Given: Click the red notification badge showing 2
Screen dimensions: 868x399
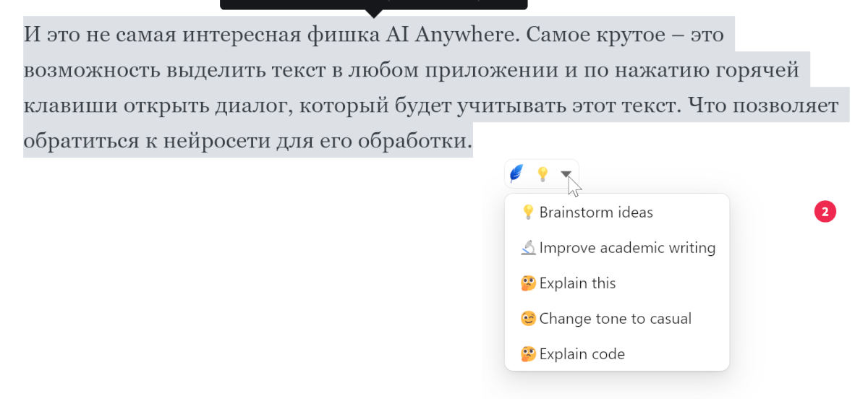Looking at the screenshot, I should pyautogui.click(x=825, y=212).
